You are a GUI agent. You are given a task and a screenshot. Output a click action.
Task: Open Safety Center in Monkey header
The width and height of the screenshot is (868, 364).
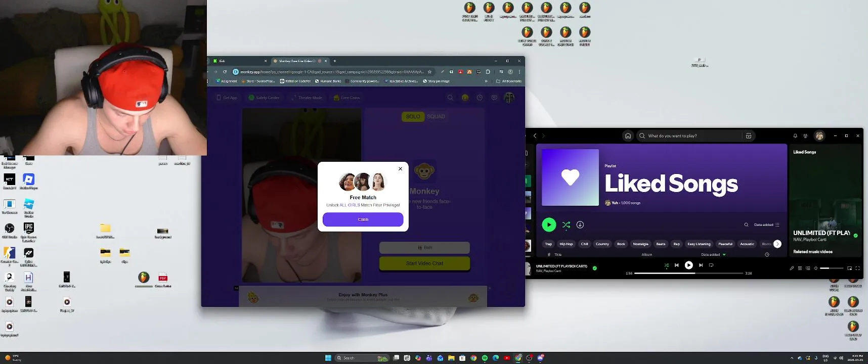coord(264,98)
